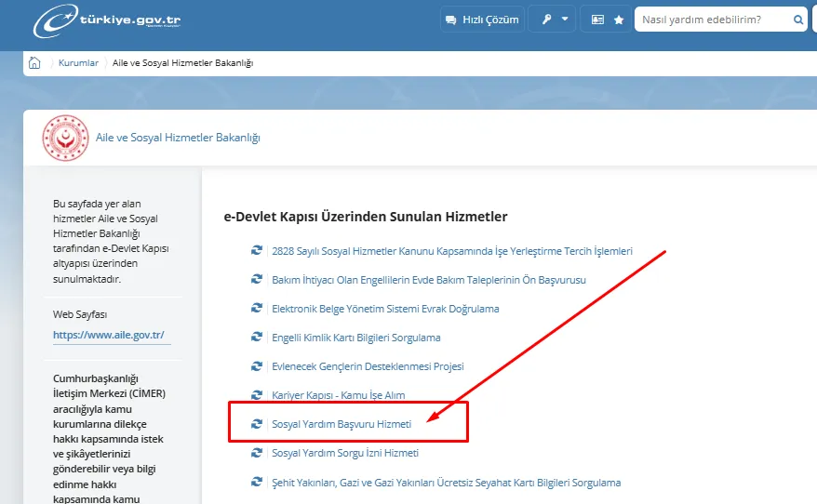
Task: Click the icon beside Kariyer Kapısı link
Action: [257, 395]
